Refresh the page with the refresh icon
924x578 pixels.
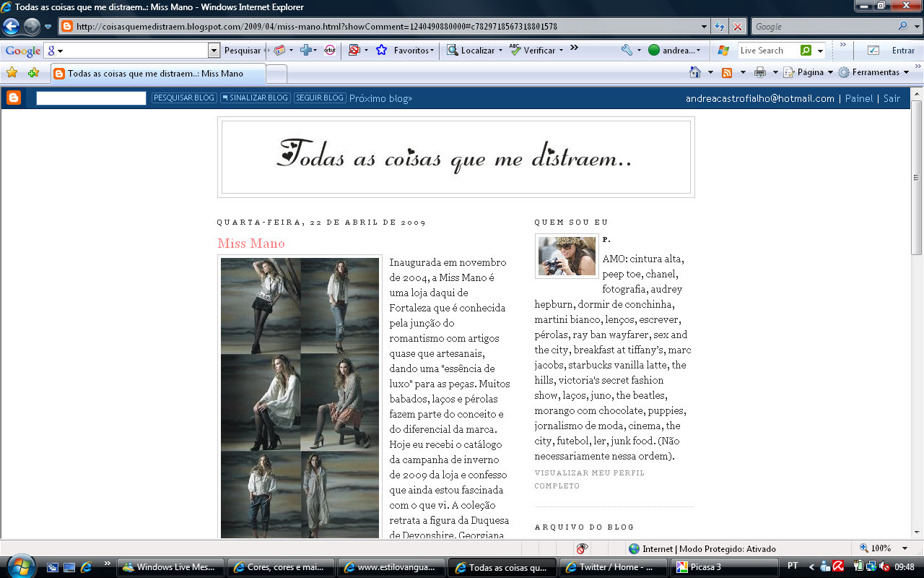point(720,27)
